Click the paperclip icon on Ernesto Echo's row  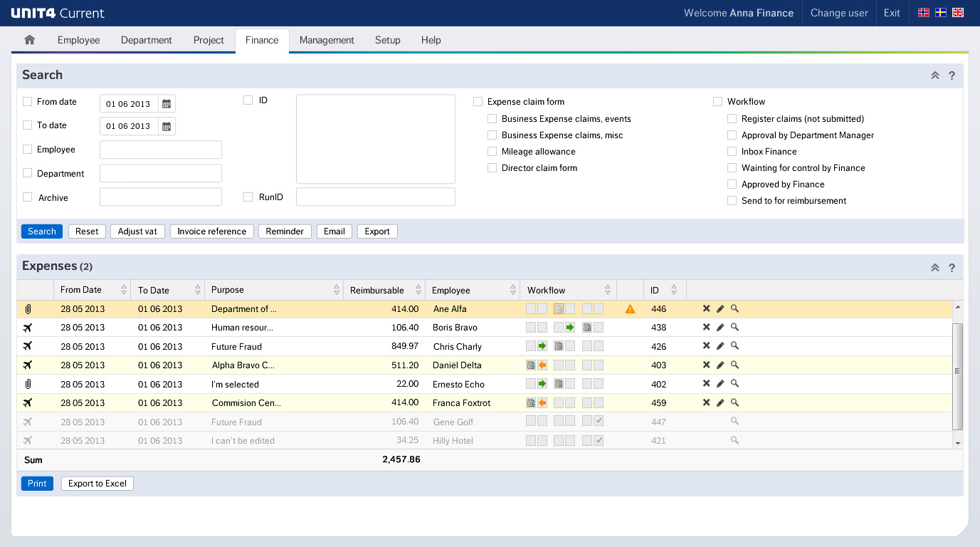(x=28, y=384)
